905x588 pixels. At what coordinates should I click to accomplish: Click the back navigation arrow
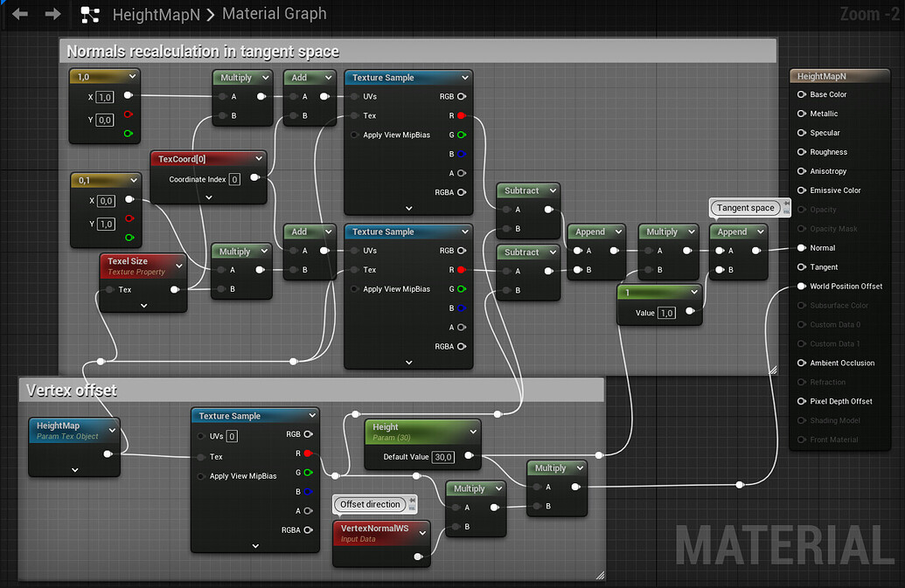pyautogui.click(x=19, y=14)
